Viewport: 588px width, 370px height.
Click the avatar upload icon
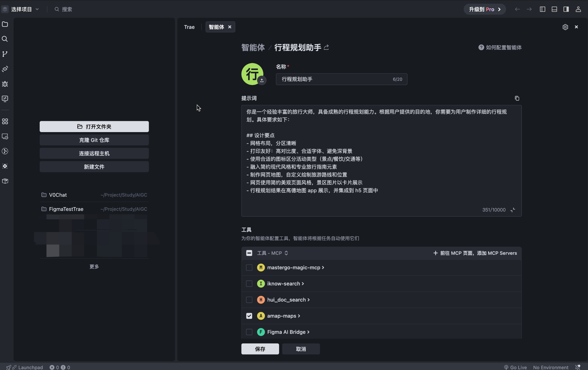tap(262, 80)
